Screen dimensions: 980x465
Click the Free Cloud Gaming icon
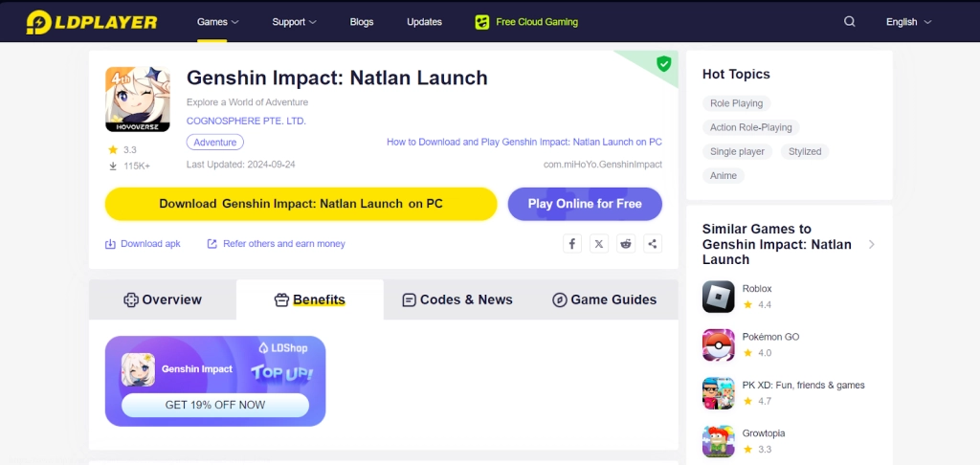[482, 22]
